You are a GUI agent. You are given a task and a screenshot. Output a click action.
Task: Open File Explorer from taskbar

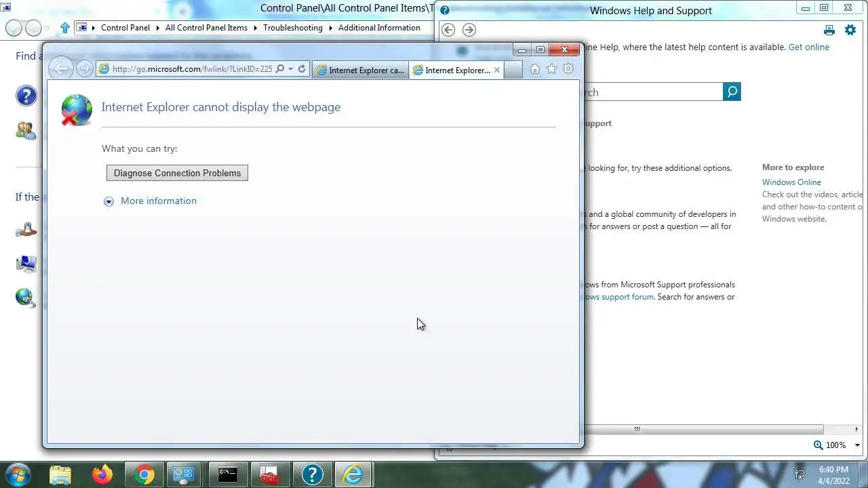[60, 474]
